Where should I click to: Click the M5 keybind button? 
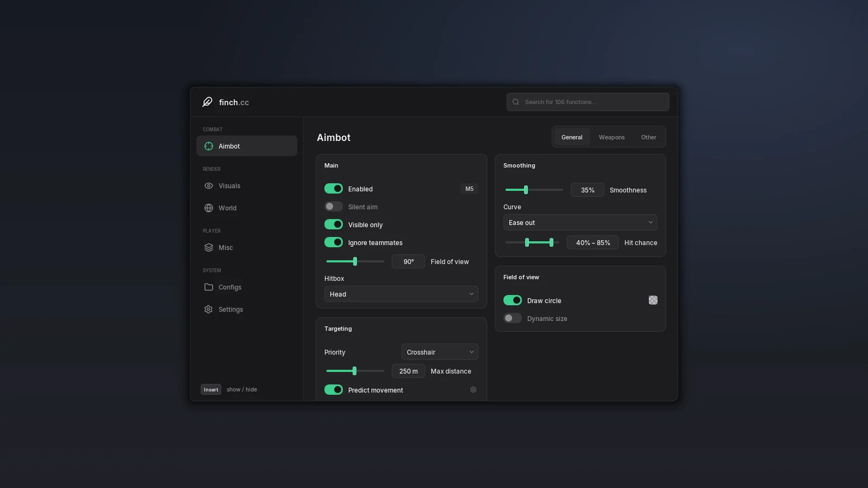[469, 189]
